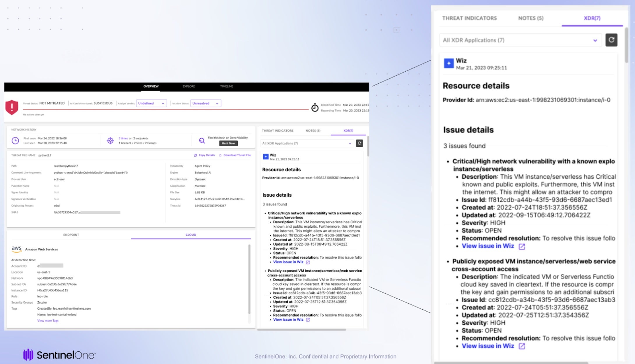
Task: Click the small XDR refresh button
Action: pos(359,143)
